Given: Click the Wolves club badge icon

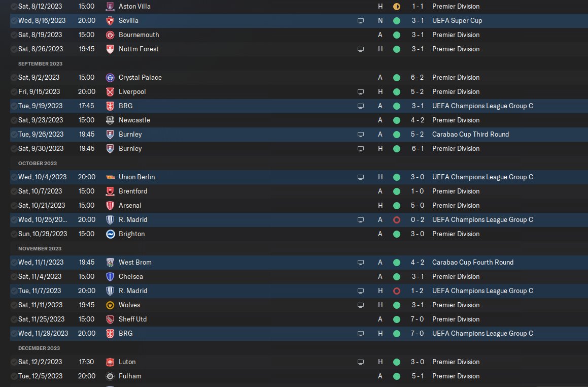Looking at the screenshot, I should tap(110, 305).
